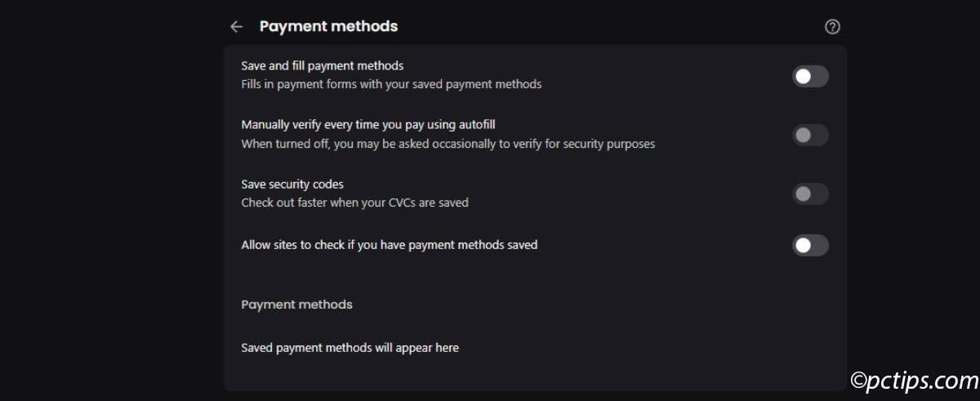The height and width of the screenshot is (401, 980).
Task: Enable Save and fill payment methods toggle
Action: [810, 76]
